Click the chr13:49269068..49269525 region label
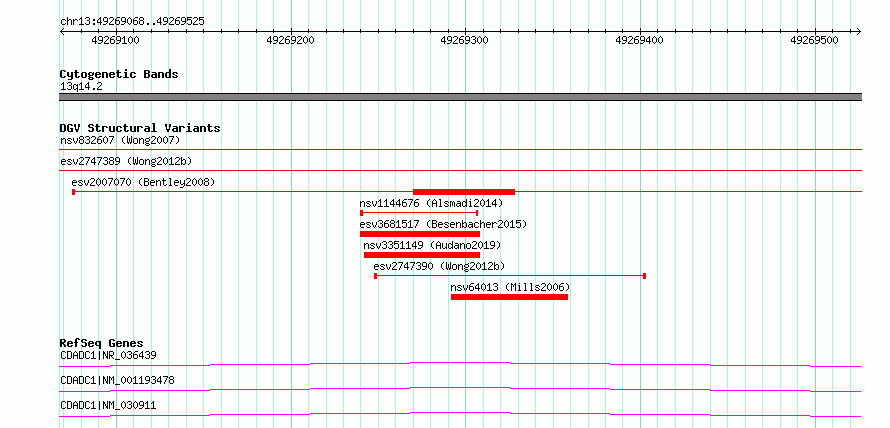Viewport: 890px width, 428px height. click(132, 22)
